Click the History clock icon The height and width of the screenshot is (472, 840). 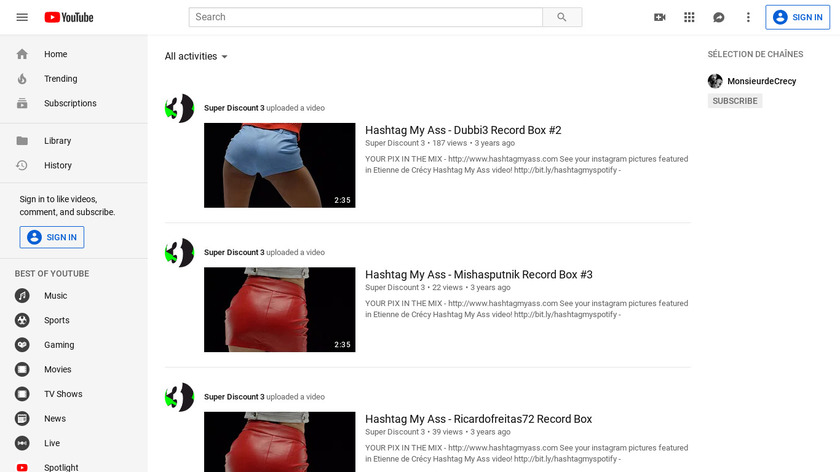[22, 166]
